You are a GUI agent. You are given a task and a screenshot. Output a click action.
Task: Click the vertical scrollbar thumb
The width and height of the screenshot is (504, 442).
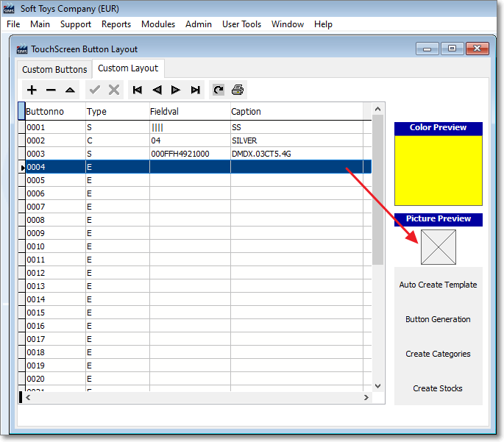click(x=378, y=190)
